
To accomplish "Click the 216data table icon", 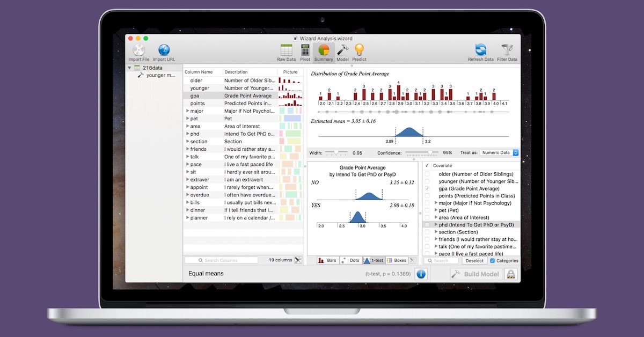I will pyautogui.click(x=137, y=68).
